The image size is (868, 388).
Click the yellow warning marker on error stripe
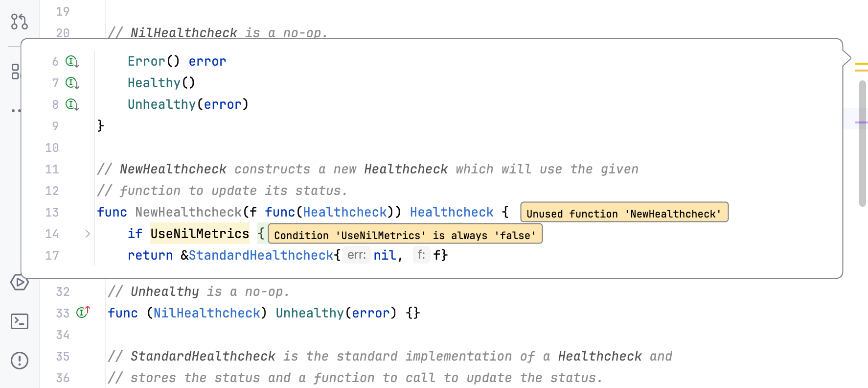861,64
